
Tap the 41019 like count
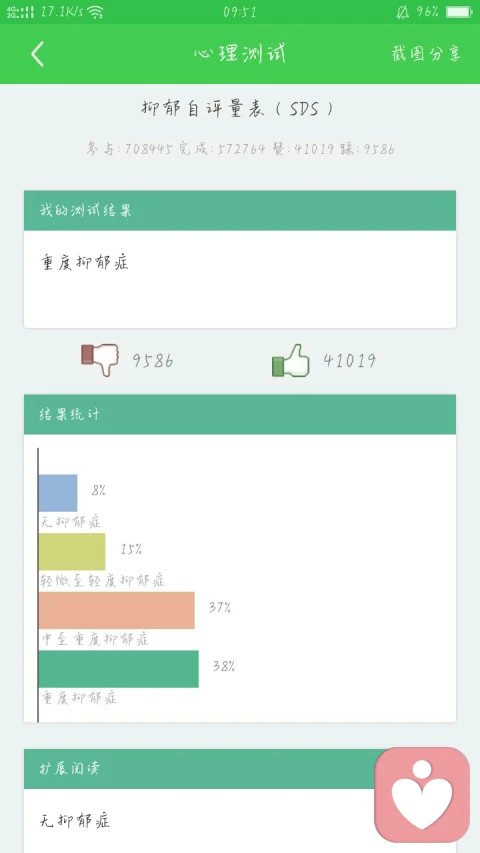[349, 360]
